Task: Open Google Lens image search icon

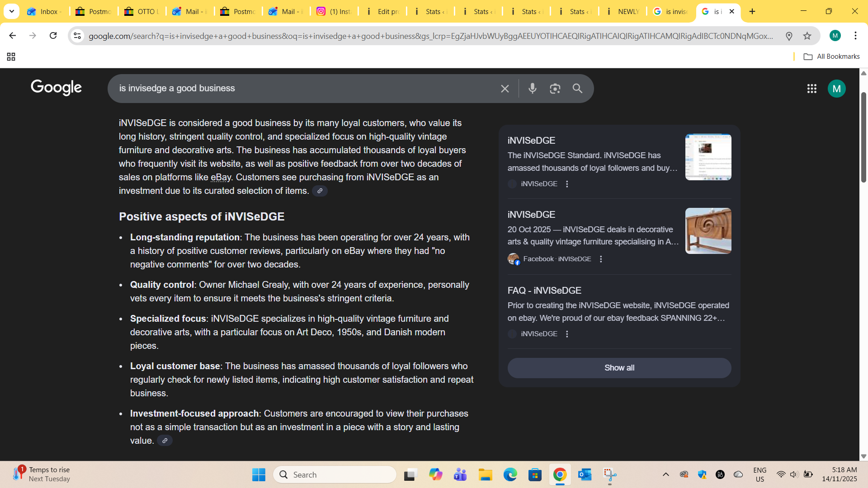Action: pos(555,89)
